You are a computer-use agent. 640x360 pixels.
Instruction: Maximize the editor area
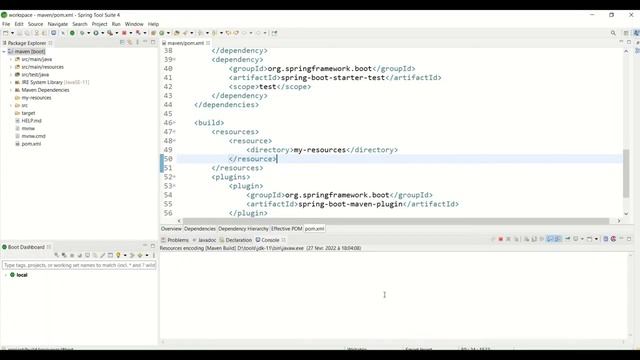[x=629, y=42]
